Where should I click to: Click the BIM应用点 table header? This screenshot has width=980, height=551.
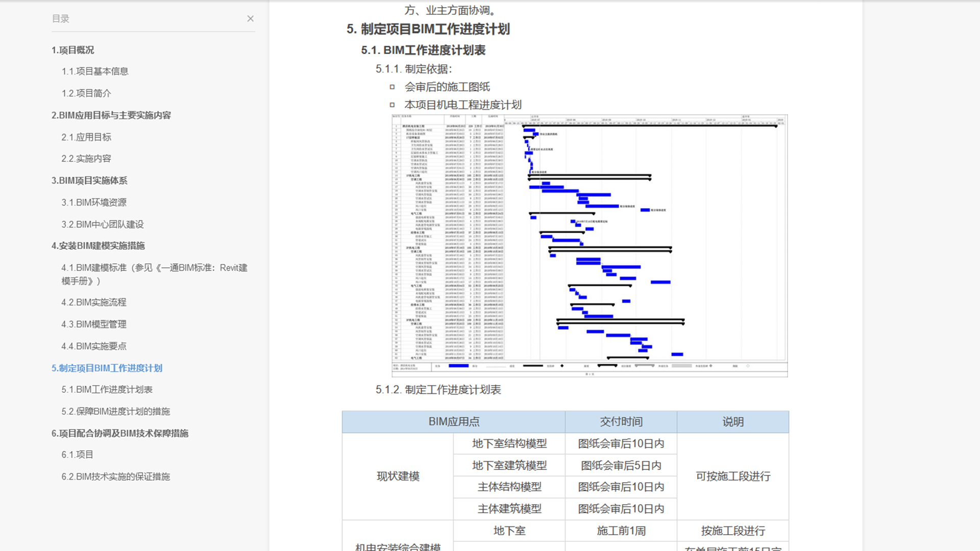pyautogui.click(x=454, y=422)
